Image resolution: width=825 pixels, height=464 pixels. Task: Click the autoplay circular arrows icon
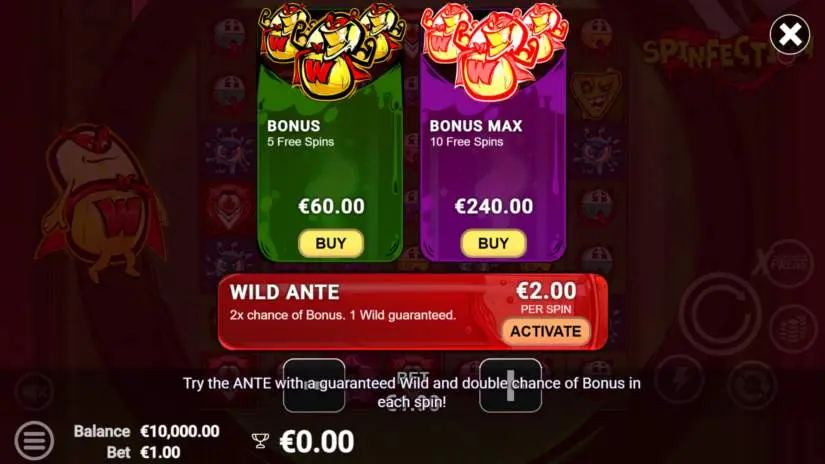click(x=752, y=385)
